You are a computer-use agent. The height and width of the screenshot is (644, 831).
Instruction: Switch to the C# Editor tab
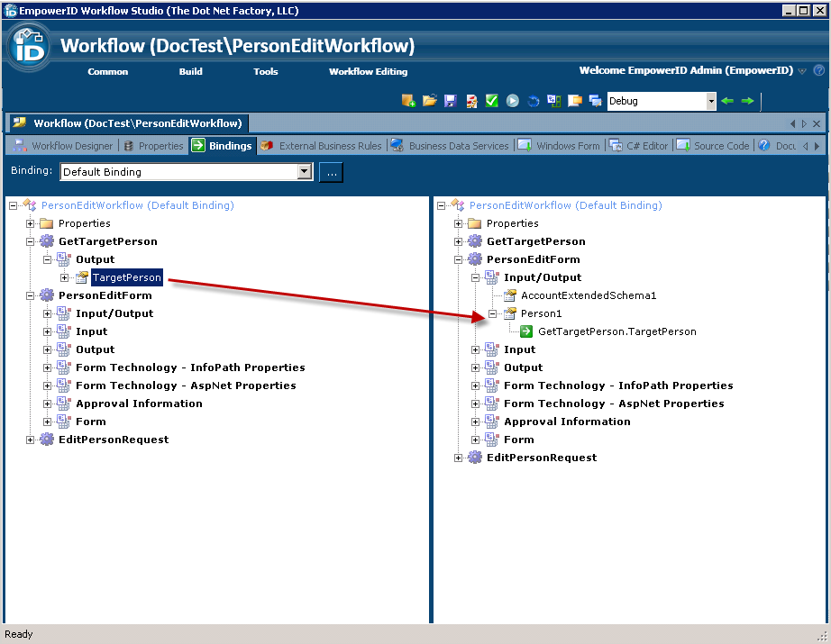[639, 146]
